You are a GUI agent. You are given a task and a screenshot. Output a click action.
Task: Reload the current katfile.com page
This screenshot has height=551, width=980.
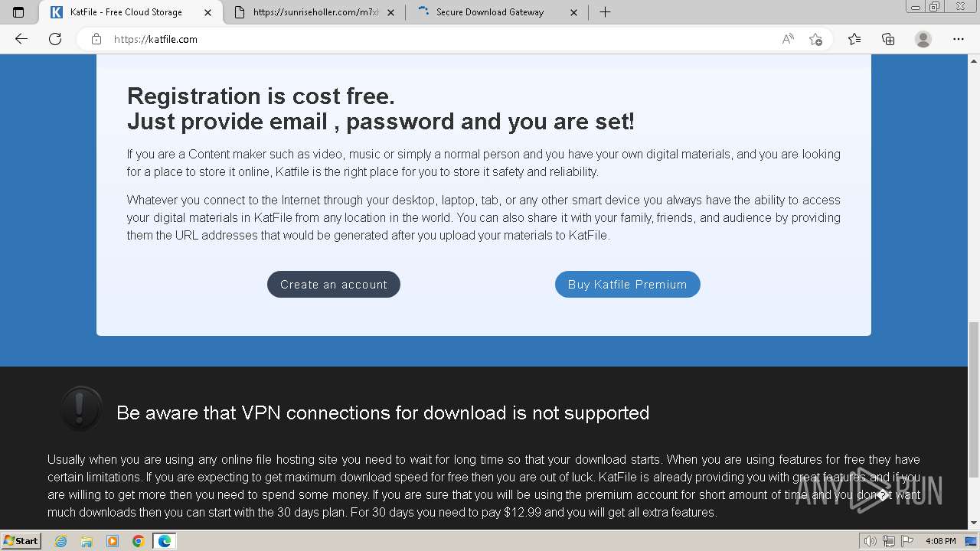click(55, 39)
